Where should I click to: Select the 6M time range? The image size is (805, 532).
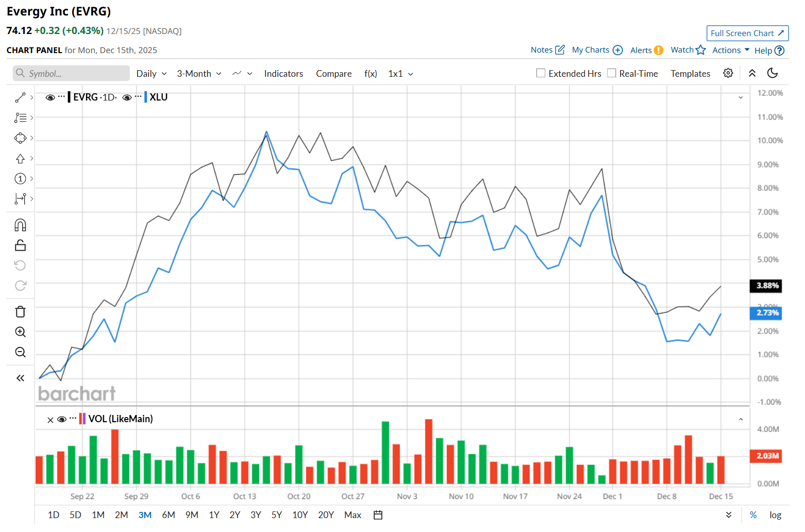[169, 515]
